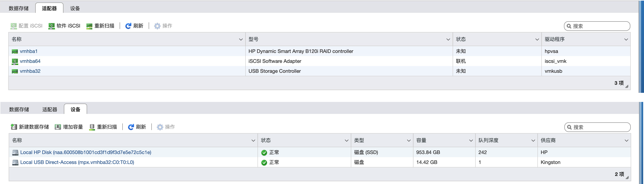The width and height of the screenshot is (644, 184).
Task: Open the vmhba1 adapter link
Action: click(x=28, y=51)
